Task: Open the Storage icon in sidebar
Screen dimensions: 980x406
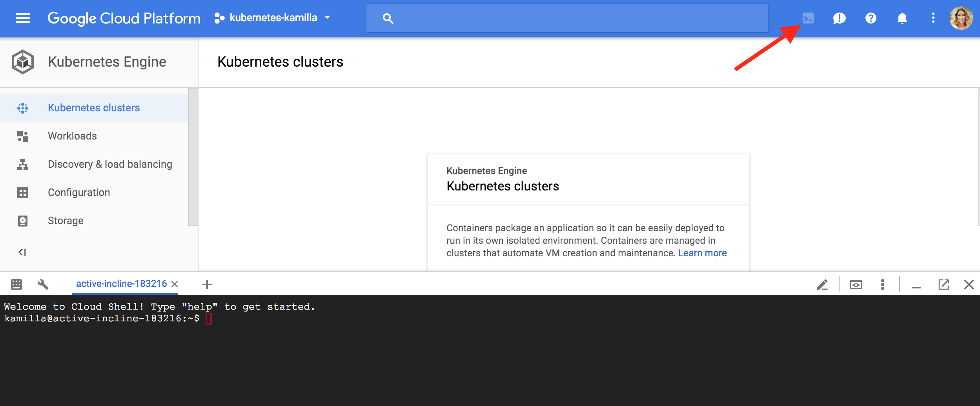Action: tap(23, 221)
